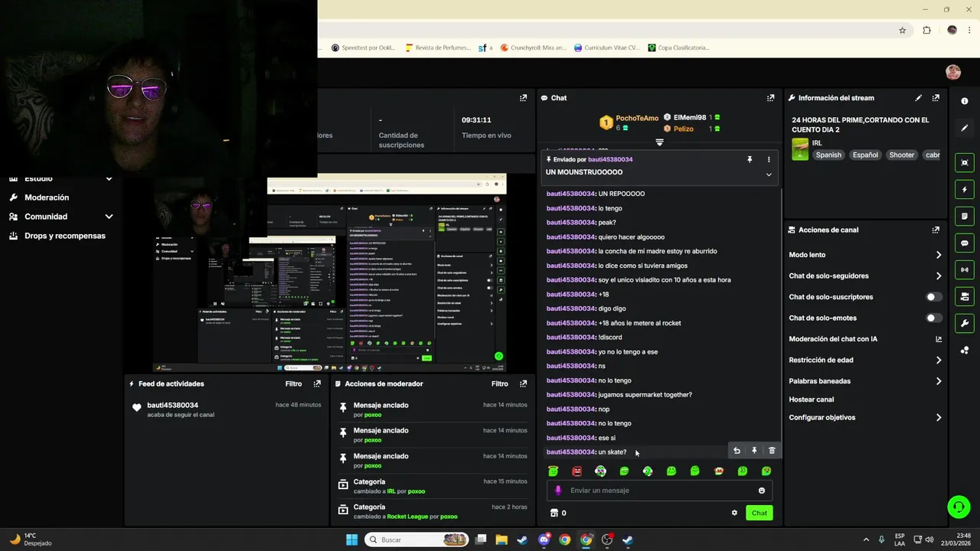The height and width of the screenshot is (551, 980).
Task: Expand Restricción de edad options
Action: click(x=939, y=360)
